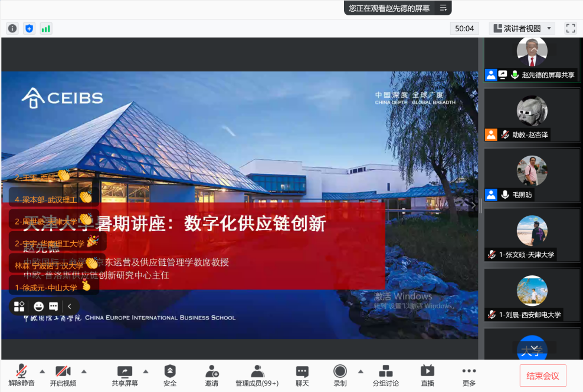583x392 pixels.
Task: Open the 邀请 invite icon
Action: [212, 375]
